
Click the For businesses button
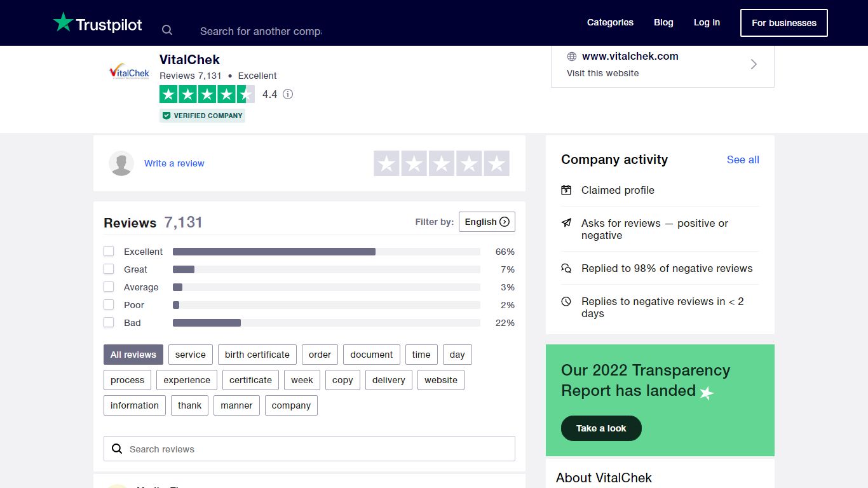(x=784, y=23)
